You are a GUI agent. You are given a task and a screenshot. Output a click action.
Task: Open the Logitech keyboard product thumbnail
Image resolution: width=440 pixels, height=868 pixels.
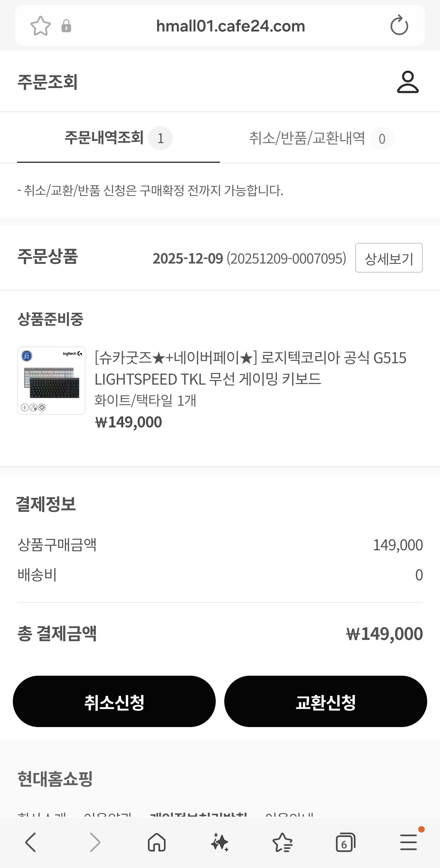[51, 380]
